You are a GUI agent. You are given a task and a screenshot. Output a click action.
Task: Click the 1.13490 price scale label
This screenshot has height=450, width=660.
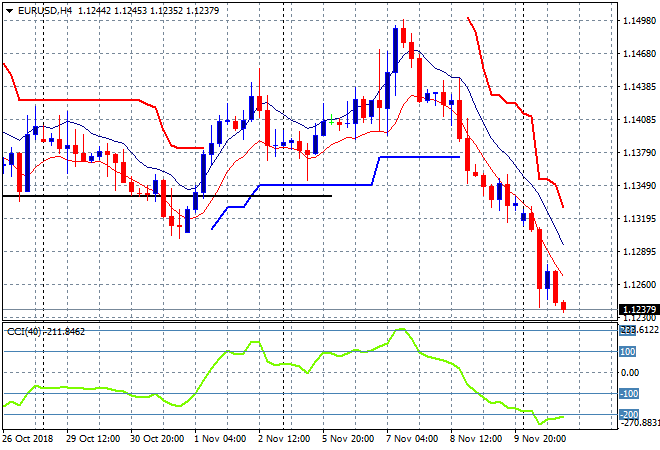[x=639, y=186]
